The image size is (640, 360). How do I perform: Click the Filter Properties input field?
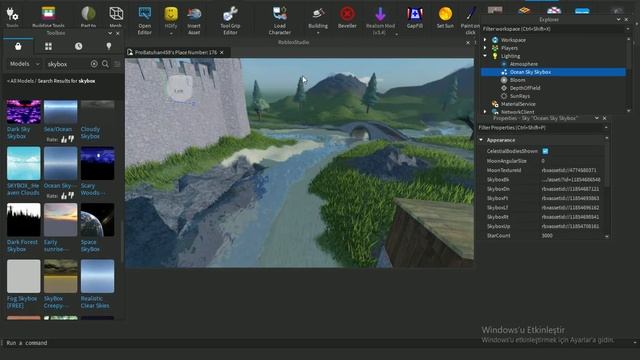click(540, 128)
